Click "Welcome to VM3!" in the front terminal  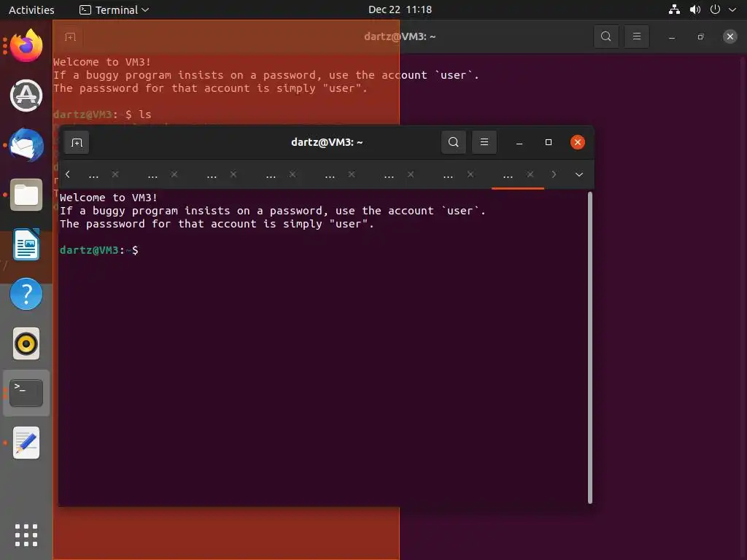(x=109, y=198)
